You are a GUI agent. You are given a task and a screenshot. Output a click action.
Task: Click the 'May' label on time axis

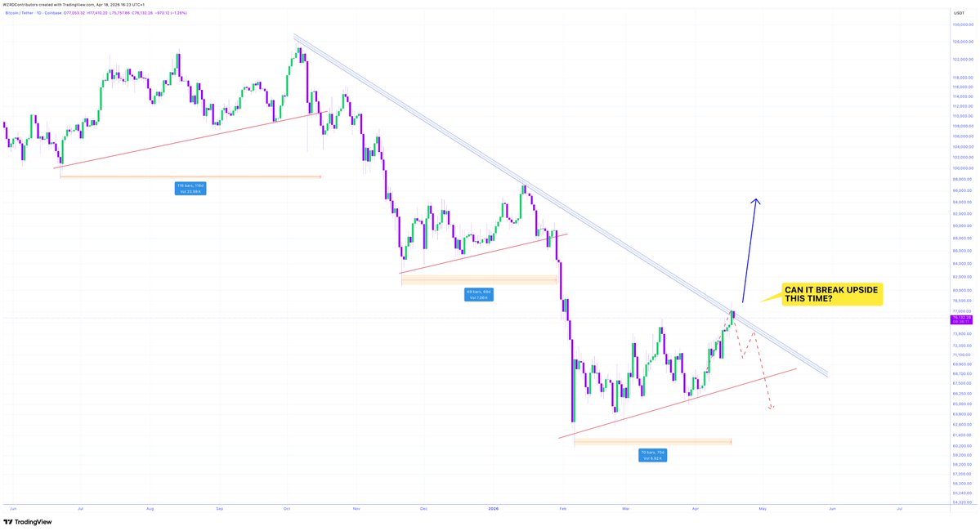coord(763,507)
